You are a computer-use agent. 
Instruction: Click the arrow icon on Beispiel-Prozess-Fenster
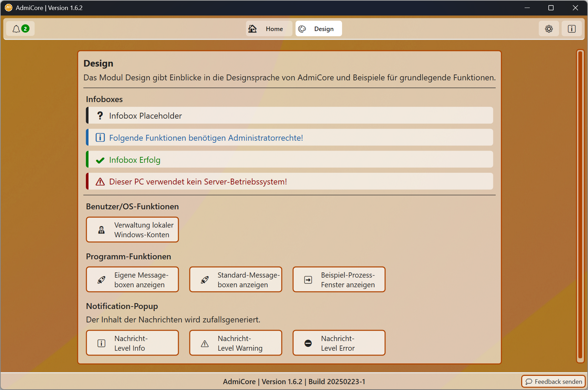click(308, 280)
